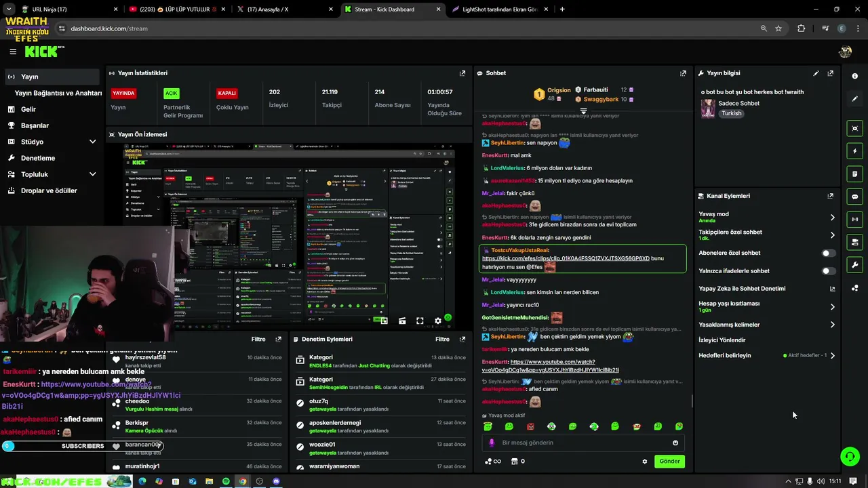This screenshot has height=488, width=868.
Task: Open the user profile avatar at top right
Action: click(x=845, y=52)
